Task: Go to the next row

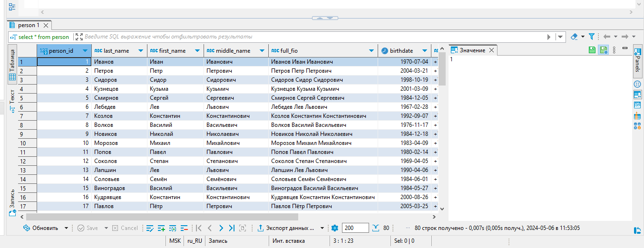Action: pyautogui.click(x=221, y=228)
